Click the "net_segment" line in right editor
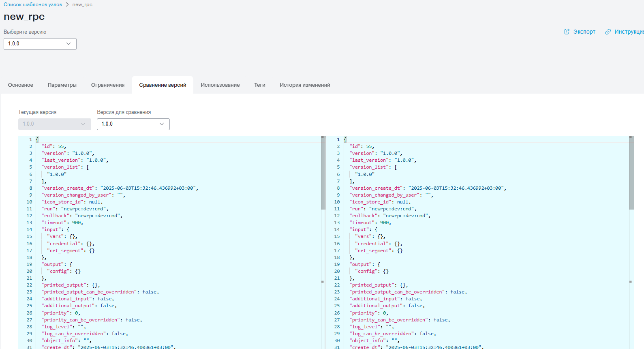This screenshot has height=349, width=644. (x=379, y=251)
